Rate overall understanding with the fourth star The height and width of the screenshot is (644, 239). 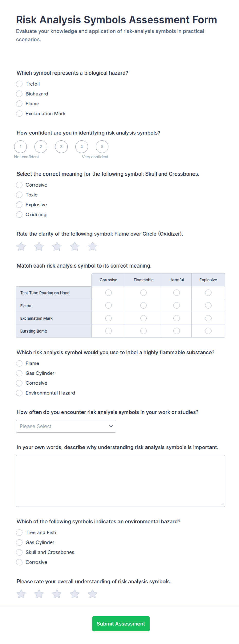(75, 594)
